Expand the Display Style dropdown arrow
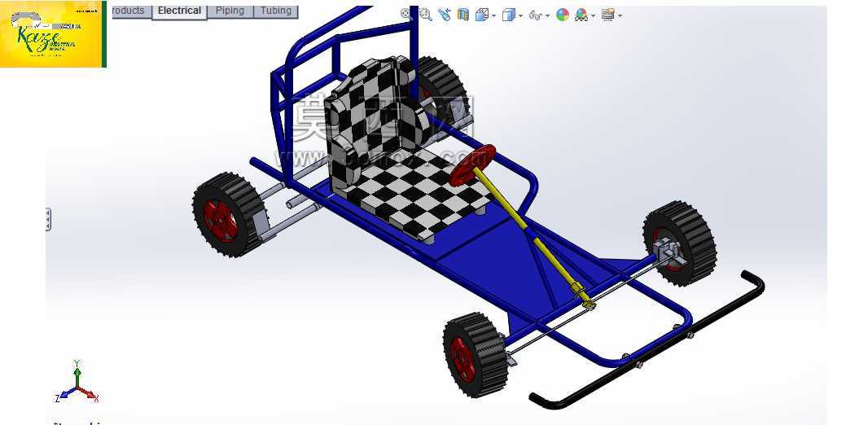Screen dimensions: 868x425 coord(520,16)
